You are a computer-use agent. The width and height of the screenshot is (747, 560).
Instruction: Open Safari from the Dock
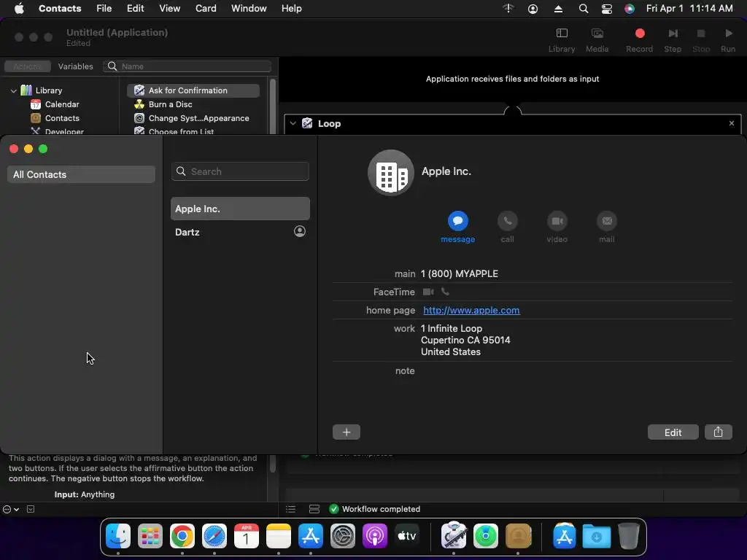pyautogui.click(x=214, y=536)
